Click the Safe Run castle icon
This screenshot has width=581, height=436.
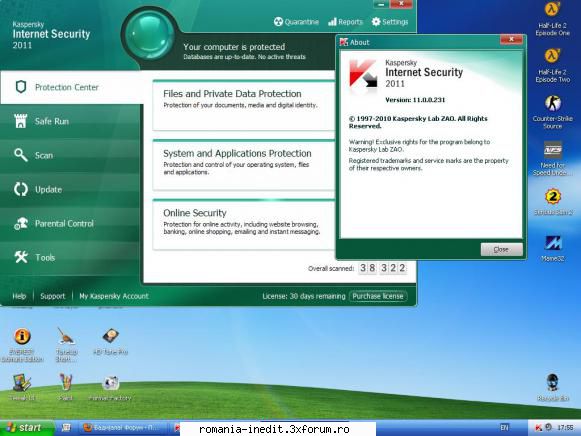coord(21,121)
